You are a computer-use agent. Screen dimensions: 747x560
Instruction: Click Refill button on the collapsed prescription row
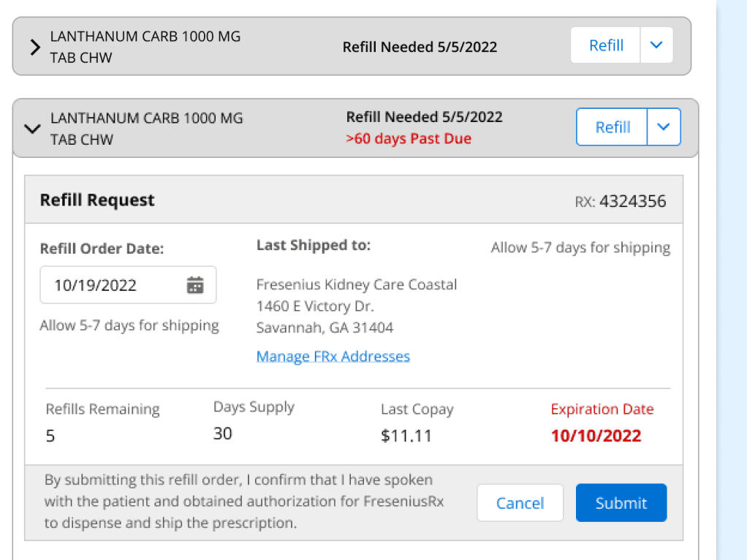(606, 45)
